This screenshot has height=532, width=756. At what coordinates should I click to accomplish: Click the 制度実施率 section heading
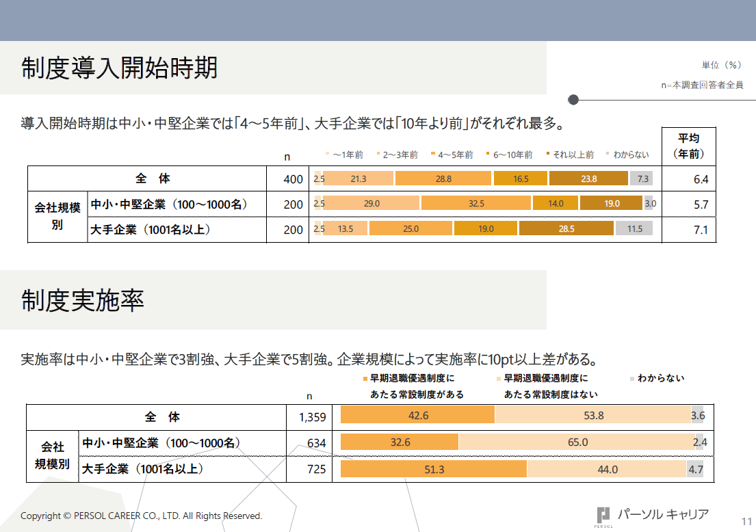[x=82, y=300]
